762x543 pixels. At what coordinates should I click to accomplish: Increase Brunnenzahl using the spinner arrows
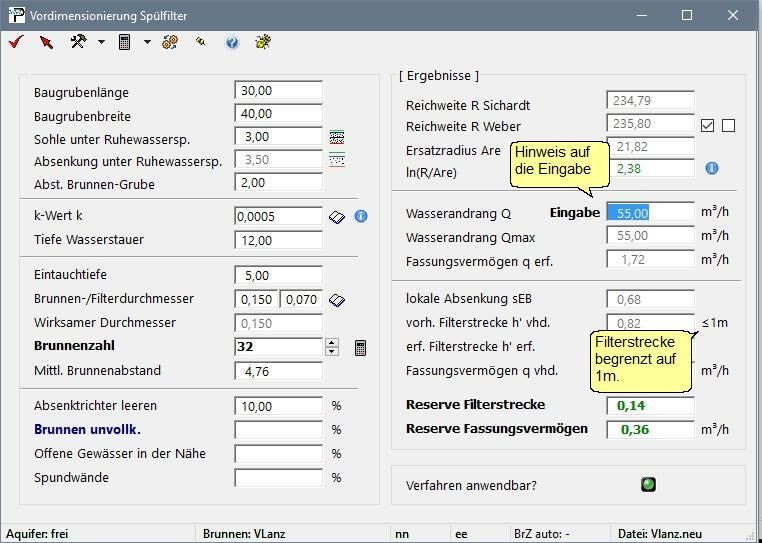tap(332, 343)
